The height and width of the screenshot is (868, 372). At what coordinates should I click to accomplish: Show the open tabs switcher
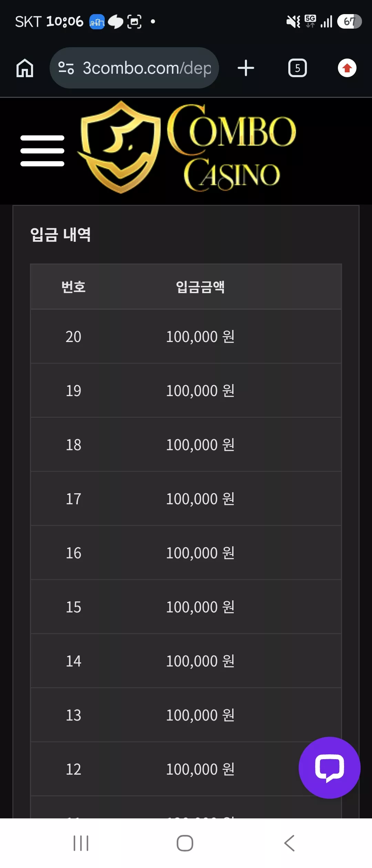(298, 68)
